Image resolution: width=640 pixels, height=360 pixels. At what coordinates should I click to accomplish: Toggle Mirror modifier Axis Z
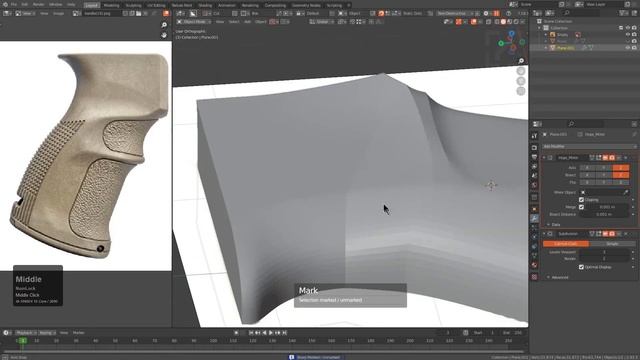coord(621,168)
